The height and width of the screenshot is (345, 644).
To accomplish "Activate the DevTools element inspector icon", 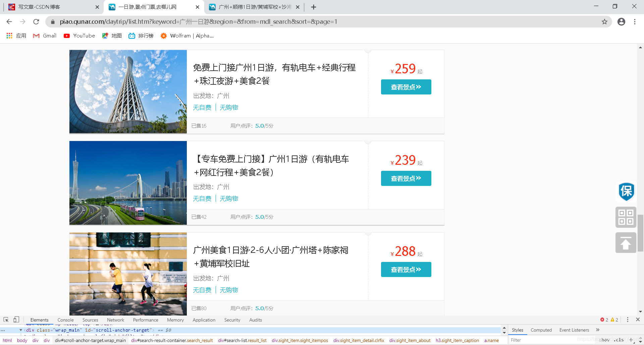I will (6, 320).
